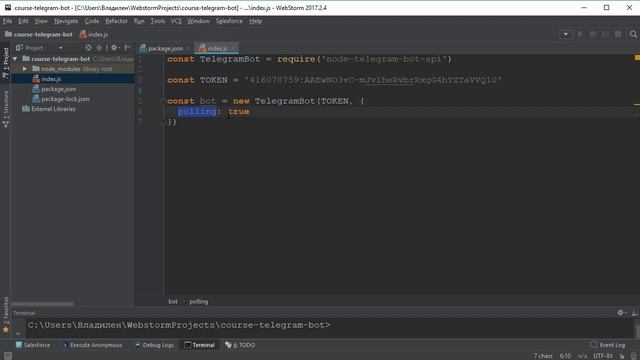Hide the Project panel with the hide icon
Viewport: 640px width, 360px height.
[x=127, y=48]
